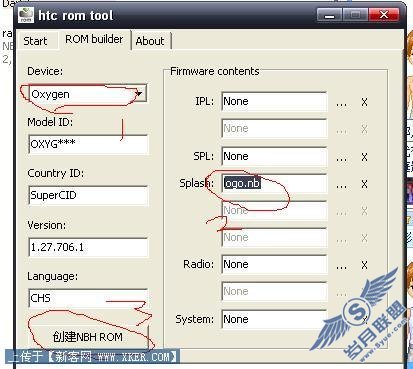Click the Country ID field SuperCID
The width and height of the screenshot is (413, 369).
pos(88,195)
